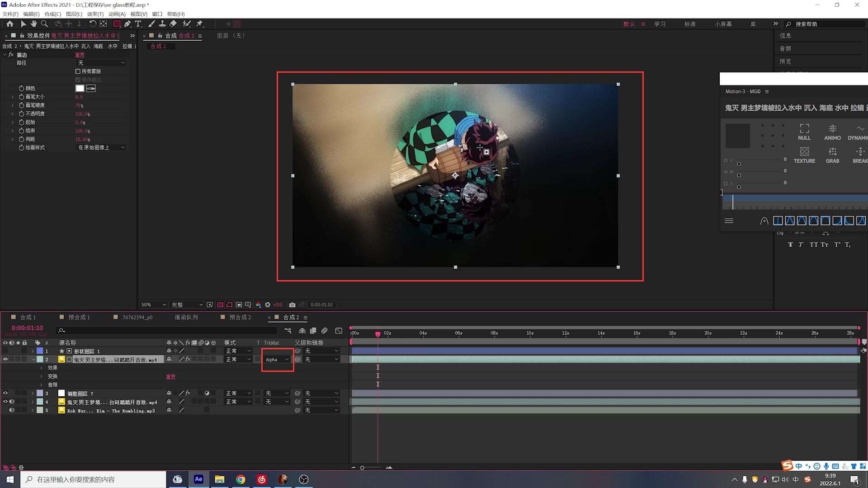Click reset exposure aperture icon
The height and width of the screenshot is (488, 868).
268,305
